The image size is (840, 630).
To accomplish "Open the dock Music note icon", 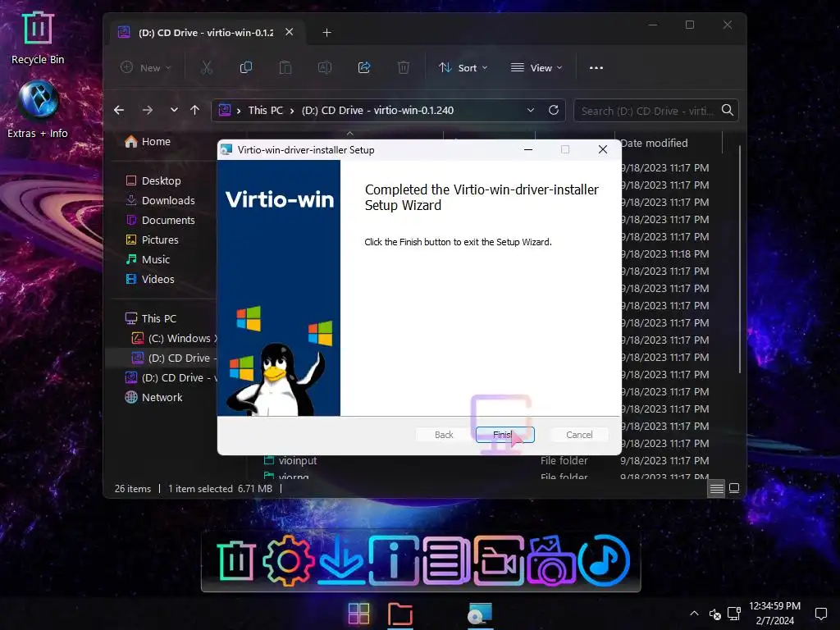I will [x=604, y=560].
